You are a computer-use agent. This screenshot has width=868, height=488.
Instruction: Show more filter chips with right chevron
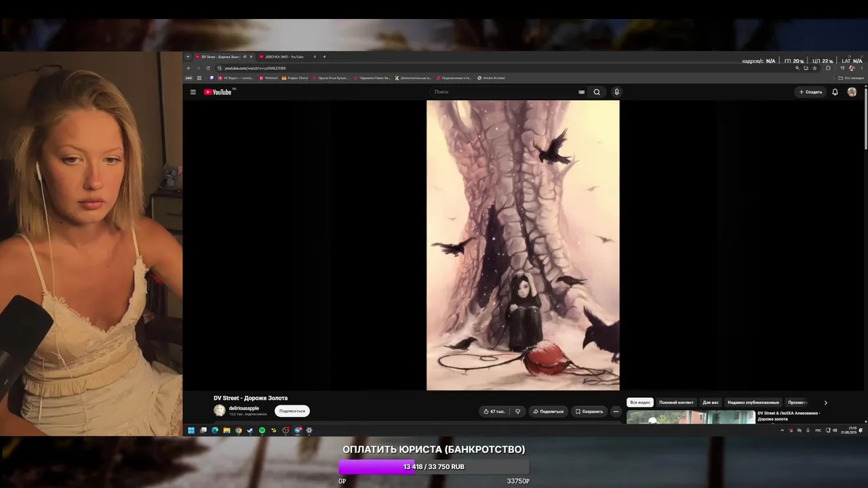[x=825, y=403]
